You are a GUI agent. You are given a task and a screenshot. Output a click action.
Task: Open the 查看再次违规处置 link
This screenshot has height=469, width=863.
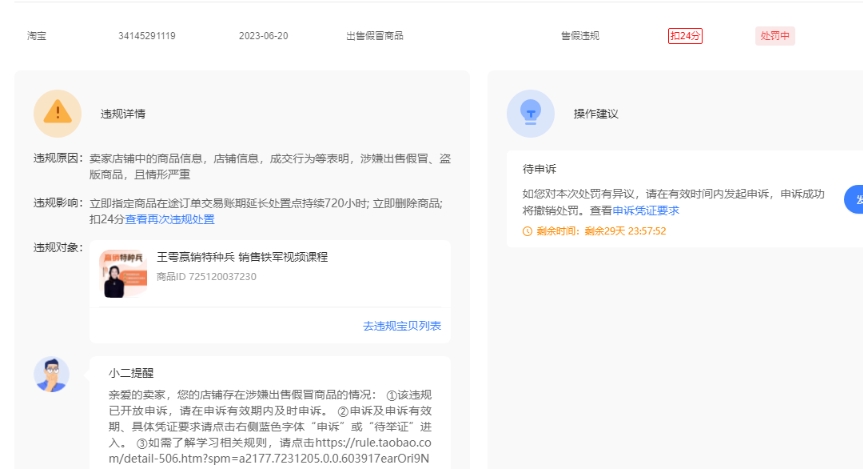(169, 219)
